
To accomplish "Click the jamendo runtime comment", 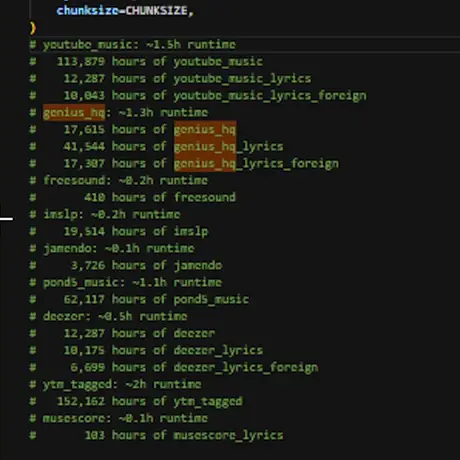I will click(x=112, y=249).
